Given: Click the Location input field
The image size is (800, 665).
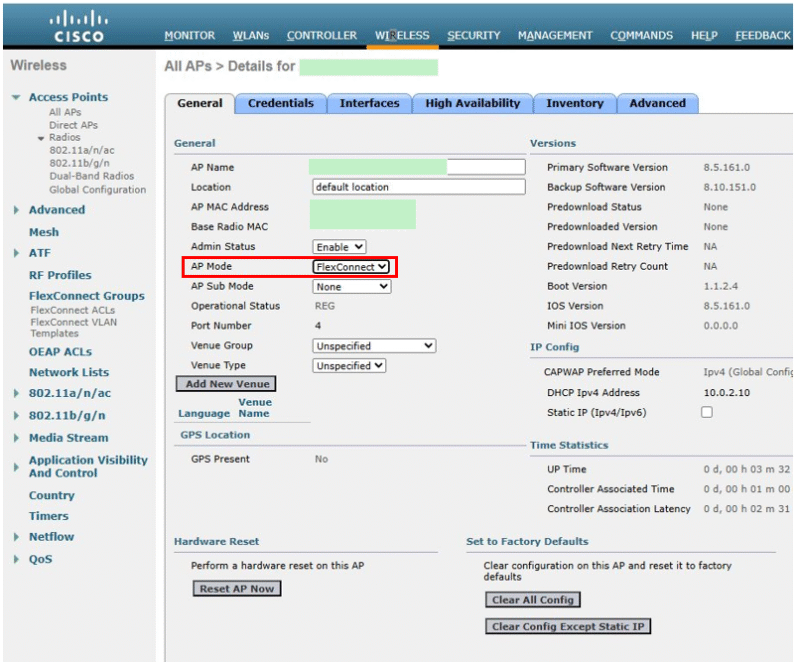Looking at the screenshot, I should pos(419,187).
